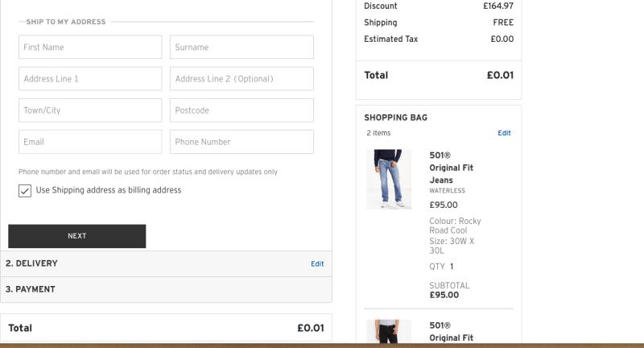Open the black 501 jeans thumbnail
This screenshot has height=348, width=644.
pos(388,332)
